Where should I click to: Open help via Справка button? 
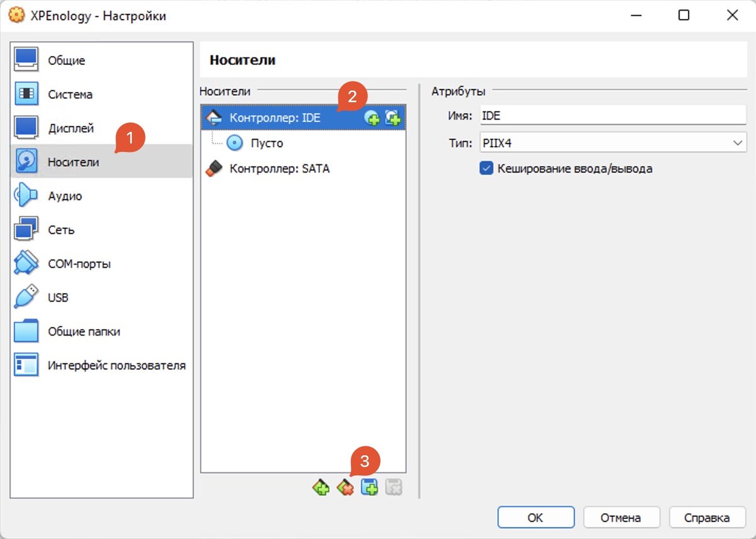[707, 518]
